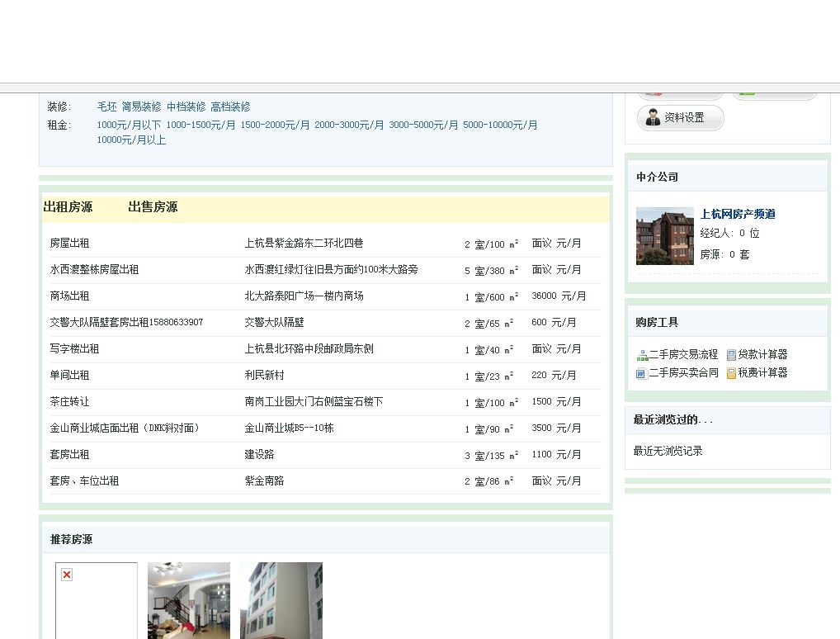Click the 3 室/135 ㎡ cell
Image resolution: width=840 pixels, height=639 pixels.
click(491, 455)
